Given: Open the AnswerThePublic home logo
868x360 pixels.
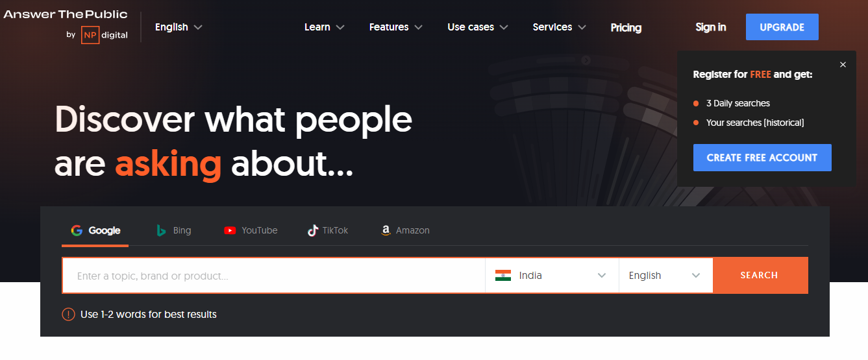Looking at the screenshot, I should 66,14.
